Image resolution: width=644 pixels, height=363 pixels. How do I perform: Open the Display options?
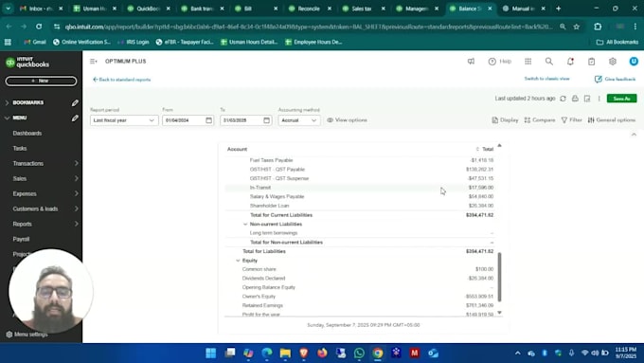coord(505,120)
